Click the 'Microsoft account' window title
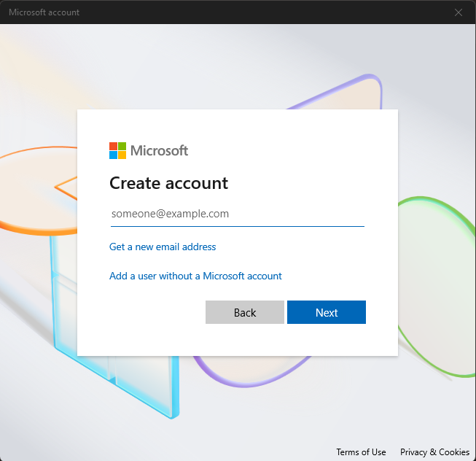 click(x=44, y=12)
